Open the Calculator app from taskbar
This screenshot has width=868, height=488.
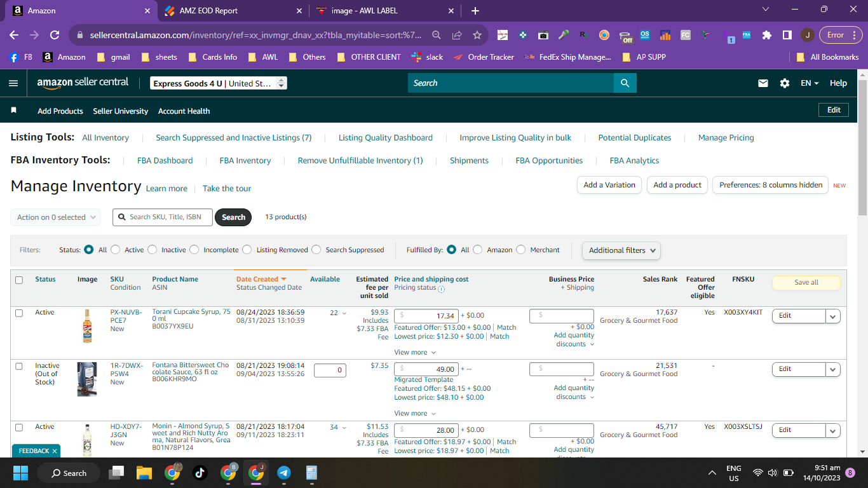[x=311, y=473]
